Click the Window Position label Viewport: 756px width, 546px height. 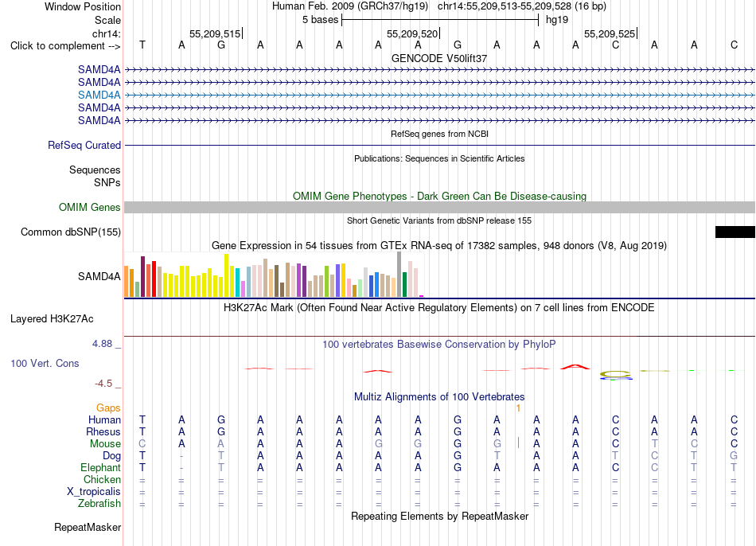[x=83, y=6]
